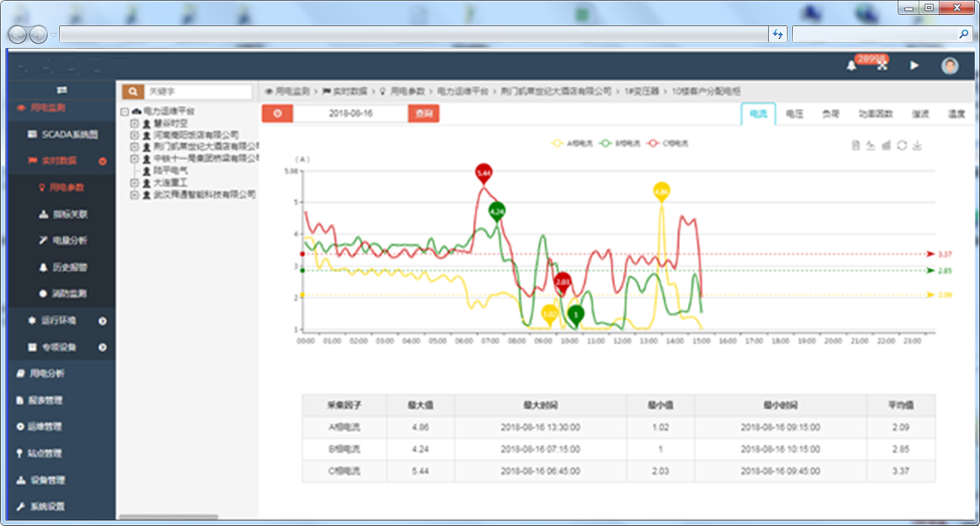
Task: Switch to the 功率因数 power factor tab
Action: [x=875, y=114]
